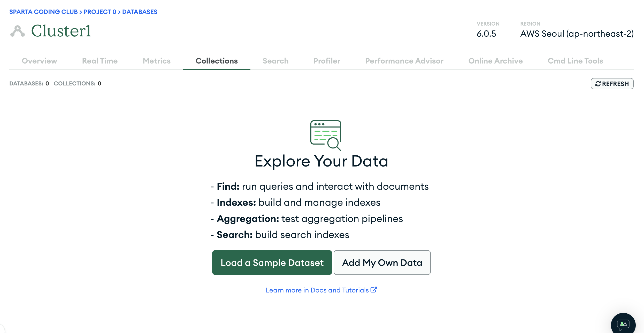644x333 pixels.
Task: Select the Metrics tab
Action: pos(157,61)
